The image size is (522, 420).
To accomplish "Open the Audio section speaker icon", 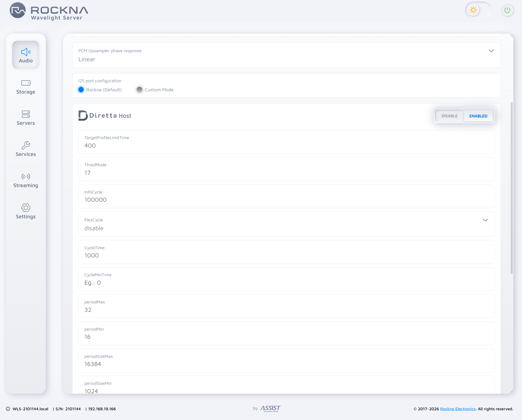I will [26, 52].
